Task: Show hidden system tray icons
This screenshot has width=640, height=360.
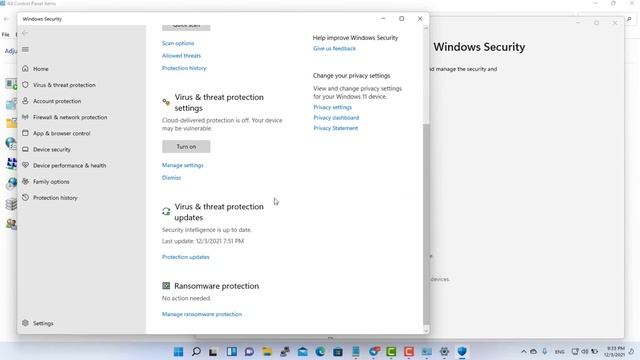Action: coord(524,351)
